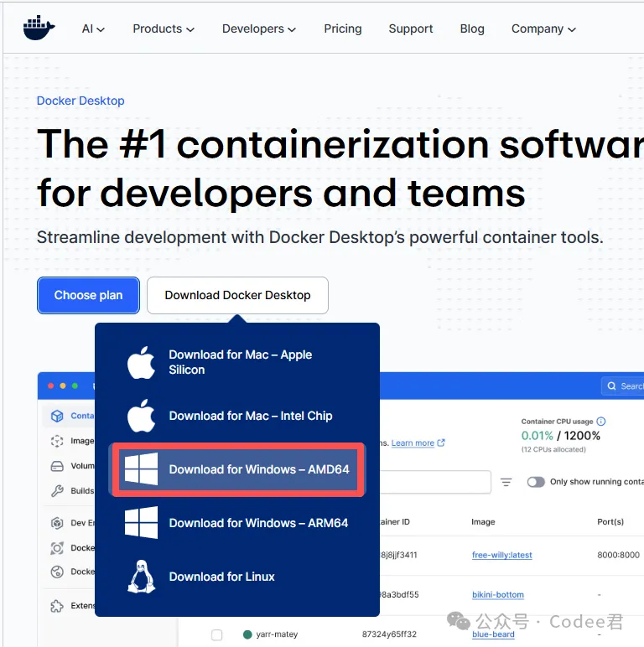Click the Search field in Docker app
Screen dimensions: 644x647
pos(622,386)
